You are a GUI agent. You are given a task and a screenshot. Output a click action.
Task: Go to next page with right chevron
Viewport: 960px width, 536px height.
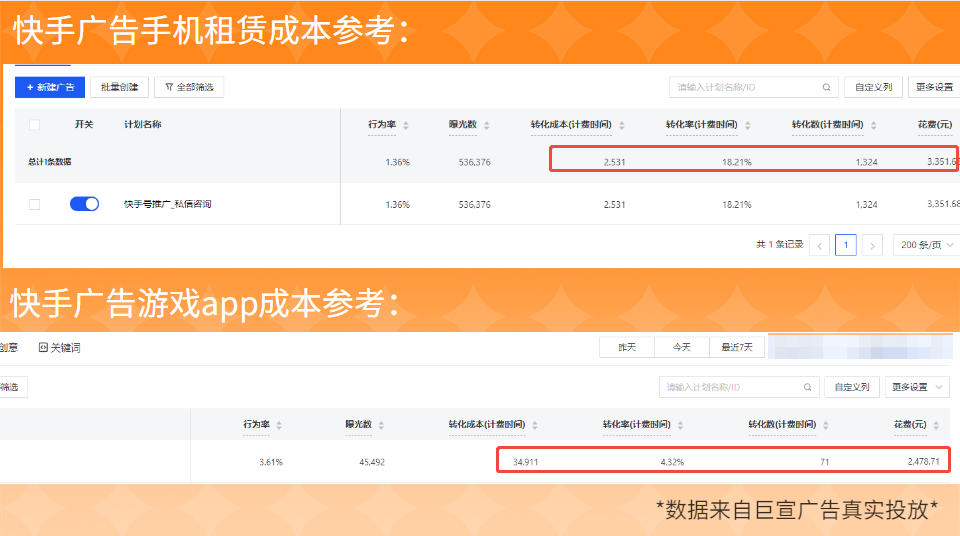pyautogui.click(x=872, y=245)
